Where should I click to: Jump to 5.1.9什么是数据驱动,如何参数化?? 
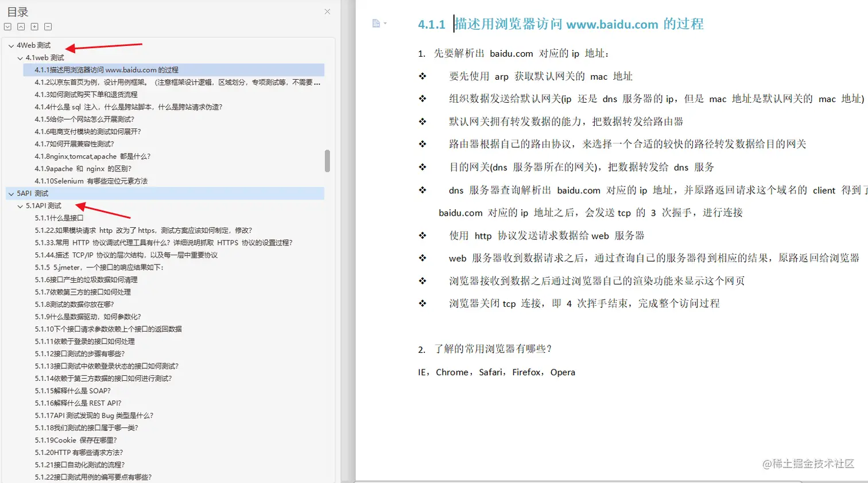click(x=88, y=317)
